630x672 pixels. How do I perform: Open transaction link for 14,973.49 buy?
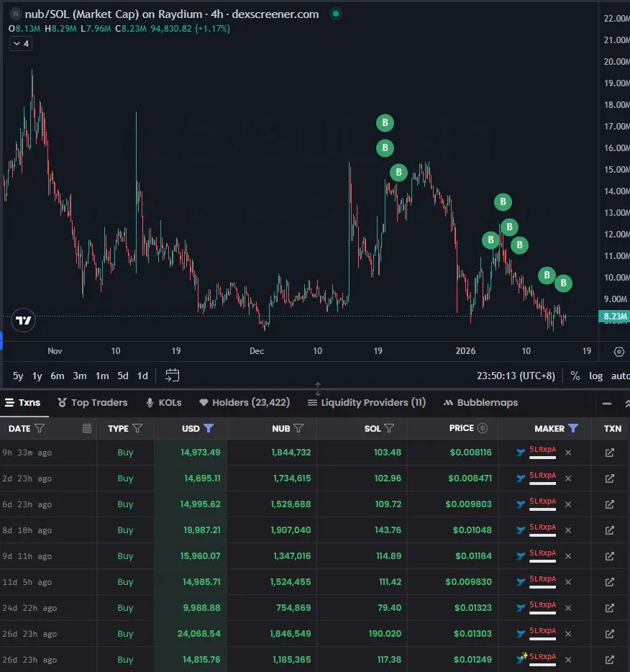[610, 453]
